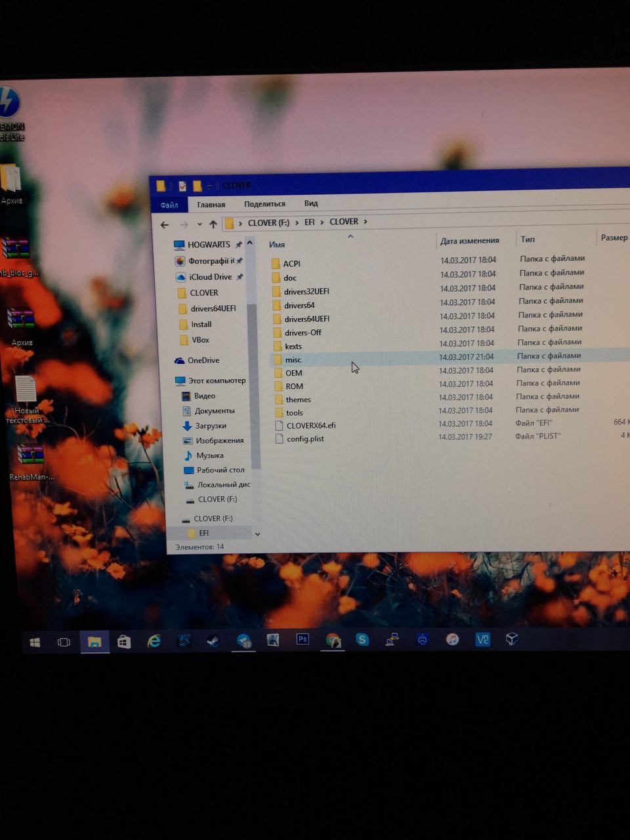Go up one level with Up arrow
Screen dimensions: 630x840
(213, 224)
